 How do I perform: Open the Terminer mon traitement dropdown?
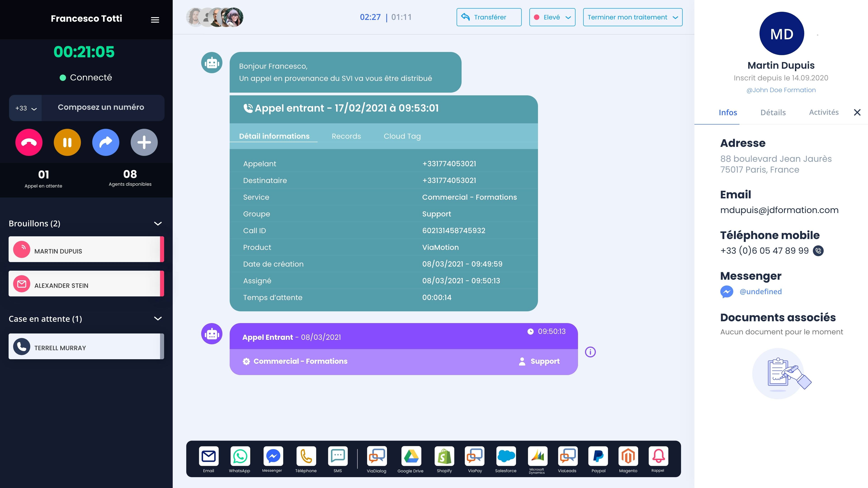point(632,17)
